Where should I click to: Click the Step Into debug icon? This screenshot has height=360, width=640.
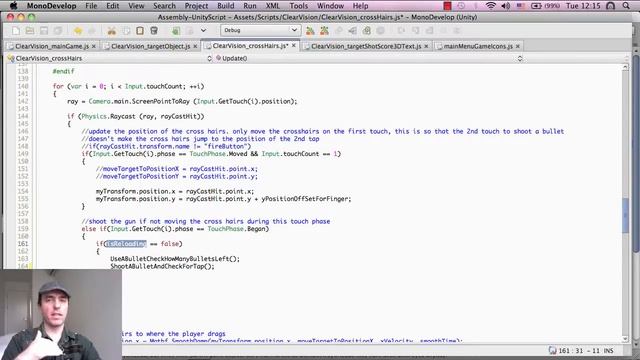[416, 31]
